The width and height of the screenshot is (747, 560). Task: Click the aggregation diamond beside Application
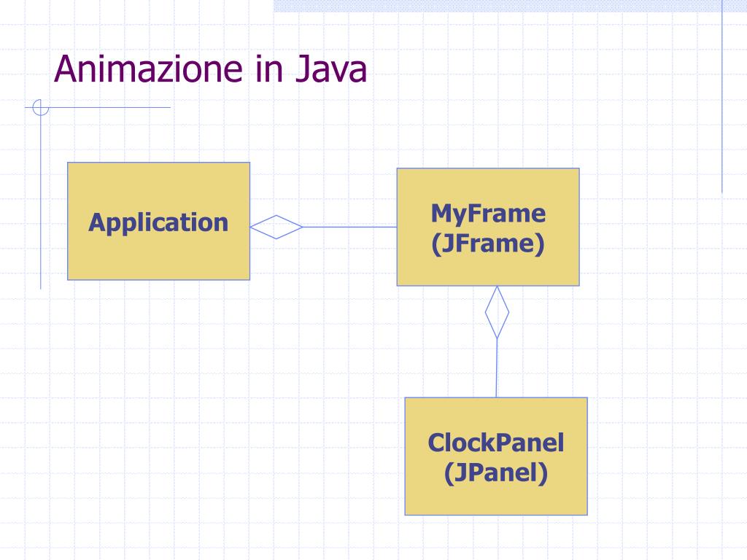click(276, 227)
